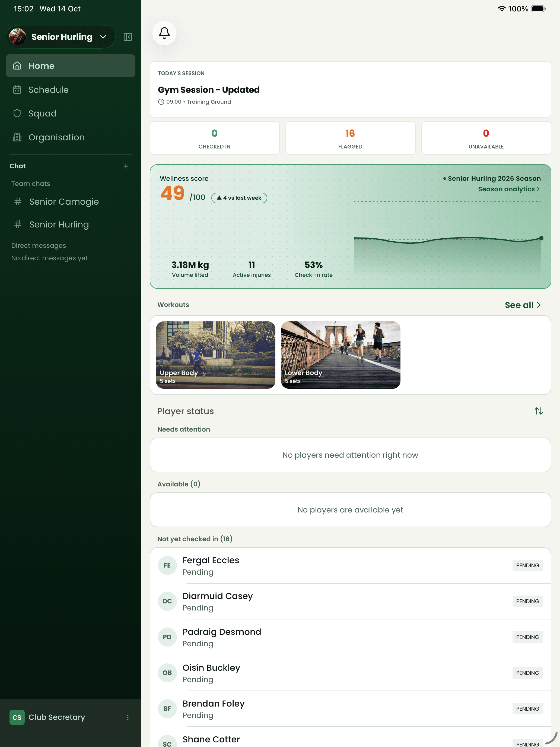
Task: Open today's Gym Session - Updated card
Action: tap(350, 90)
